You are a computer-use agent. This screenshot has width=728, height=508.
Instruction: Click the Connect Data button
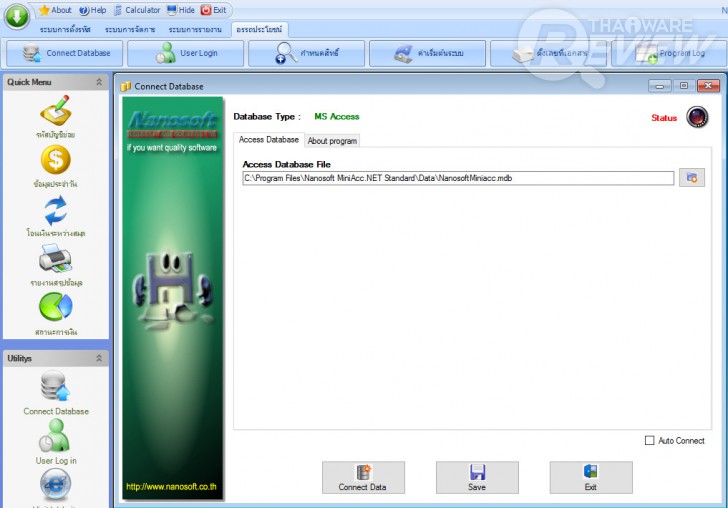coord(364,478)
